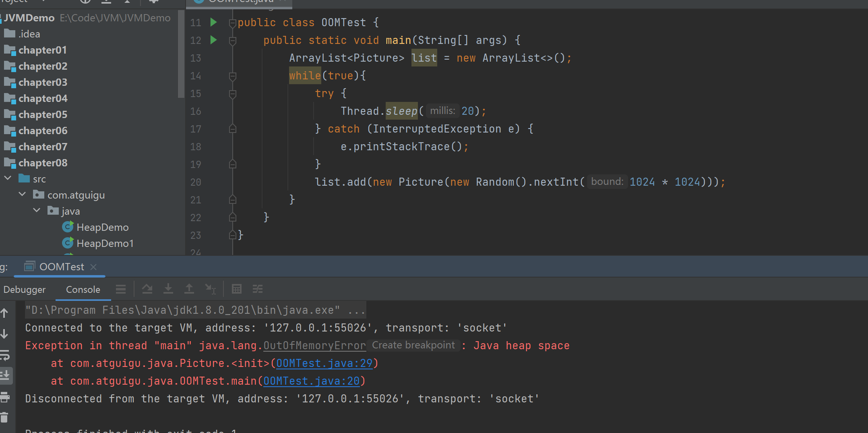Select the chapter05 module

43,114
